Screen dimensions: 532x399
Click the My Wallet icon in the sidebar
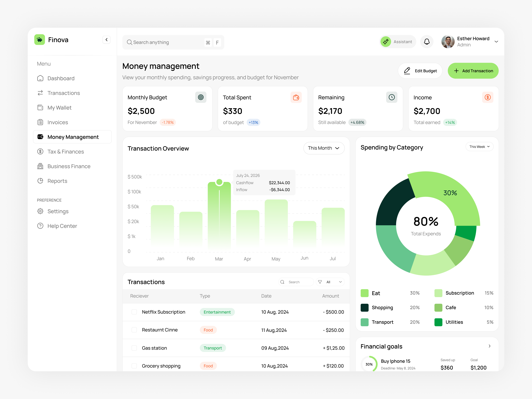[x=40, y=108]
